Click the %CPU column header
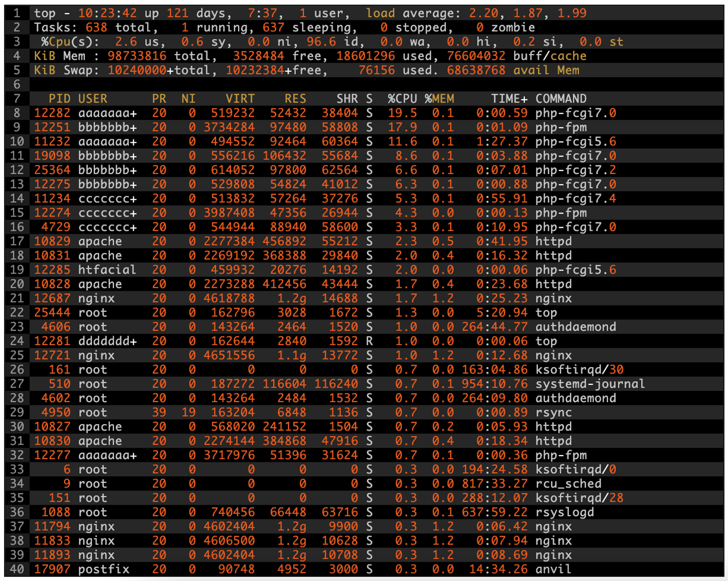 (x=402, y=99)
